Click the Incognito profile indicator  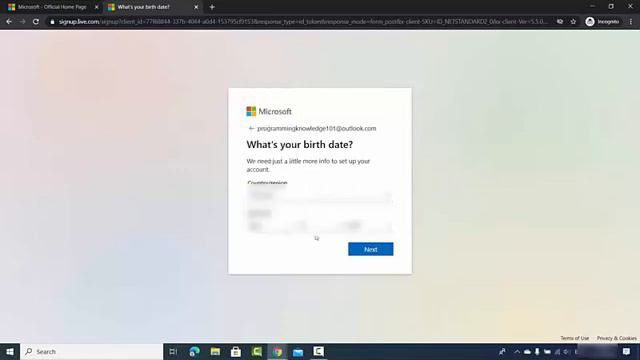602,22
